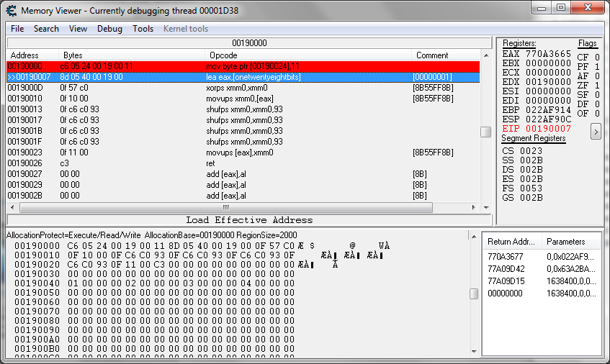610x364 pixels.
Task: Click the arrow button beside the flags
Action: [x=596, y=132]
